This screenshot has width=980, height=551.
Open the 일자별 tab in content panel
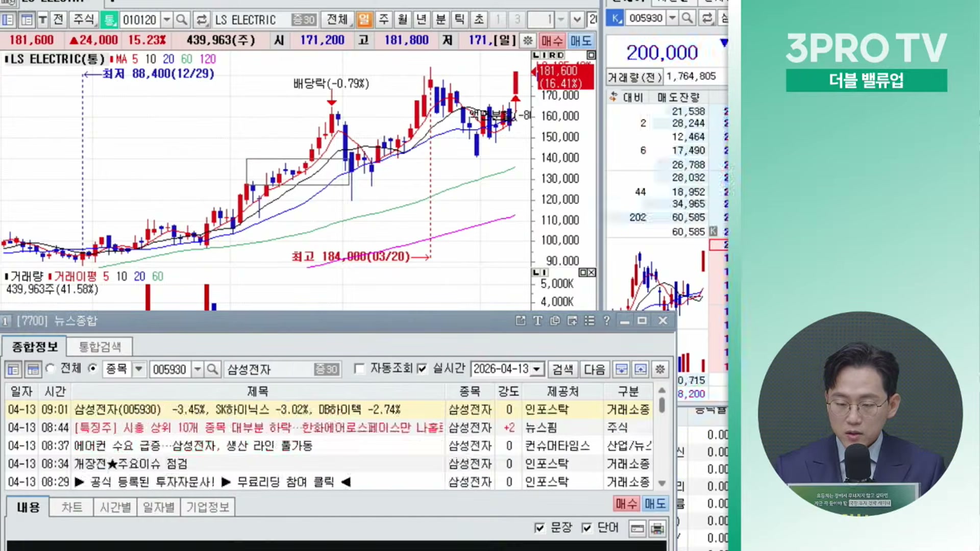[x=158, y=507]
